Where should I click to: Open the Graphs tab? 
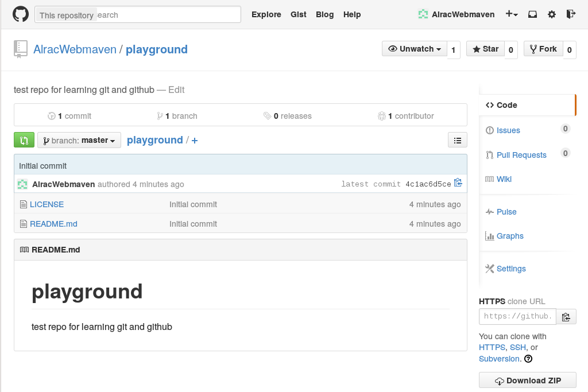pos(510,236)
